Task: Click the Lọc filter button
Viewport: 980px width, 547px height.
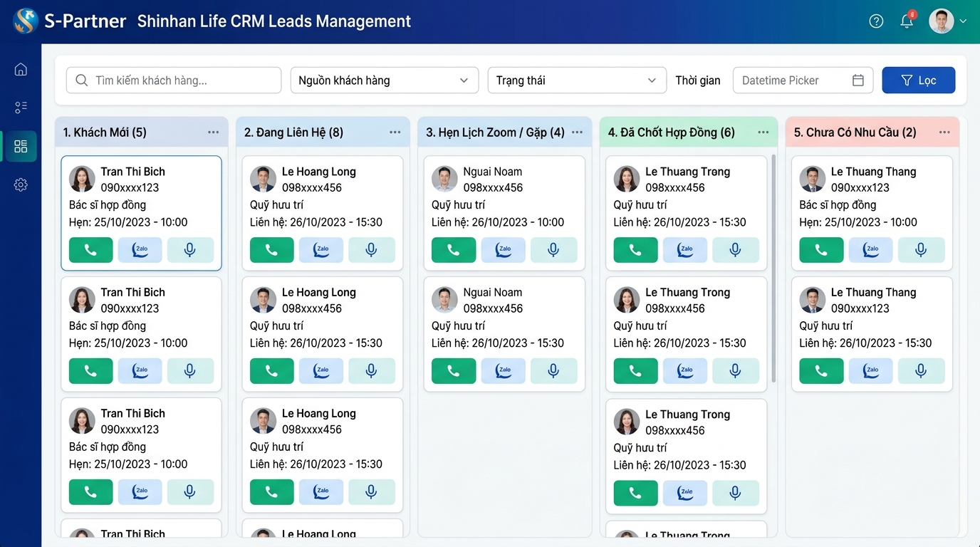Action: click(x=918, y=80)
